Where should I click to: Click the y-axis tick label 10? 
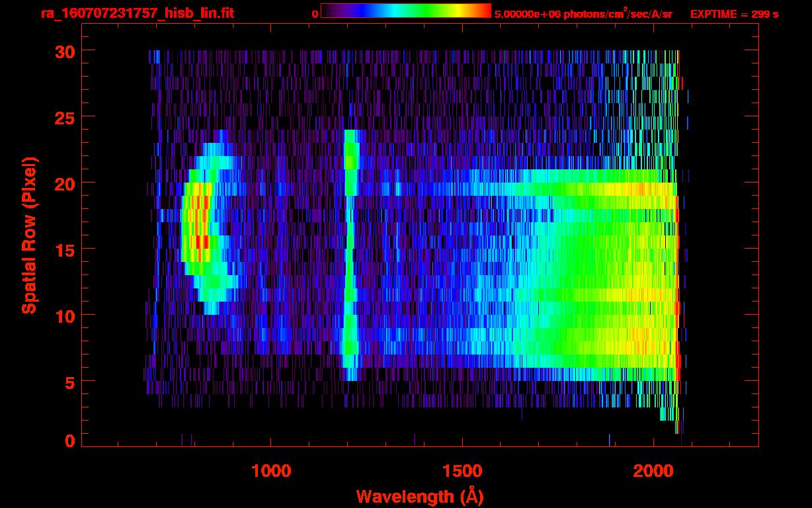coord(66,316)
